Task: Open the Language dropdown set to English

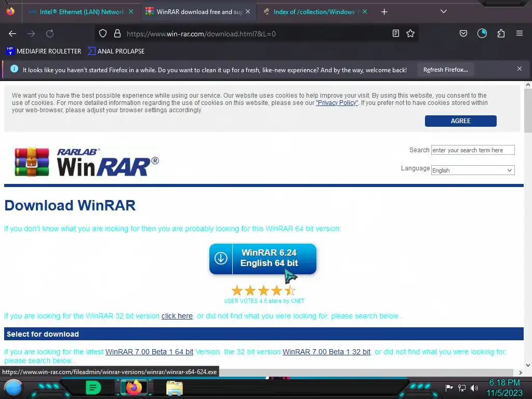Action: coord(473,170)
